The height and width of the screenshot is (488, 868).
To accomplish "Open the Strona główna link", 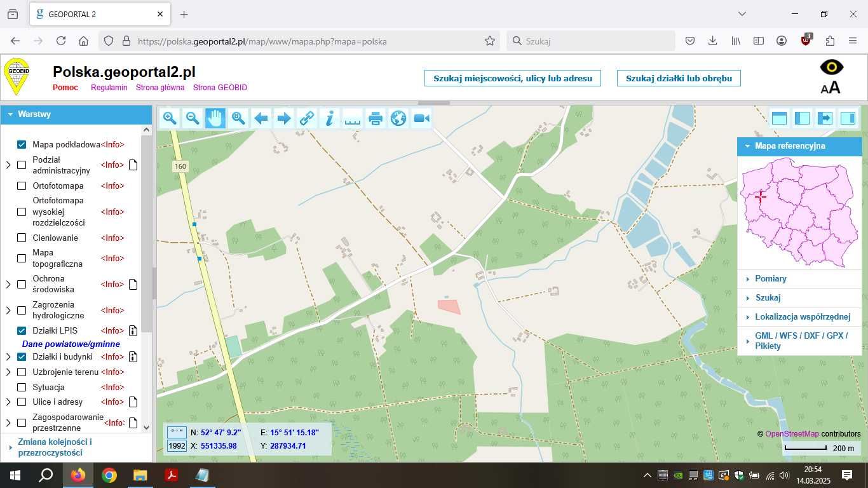I will tap(160, 88).
